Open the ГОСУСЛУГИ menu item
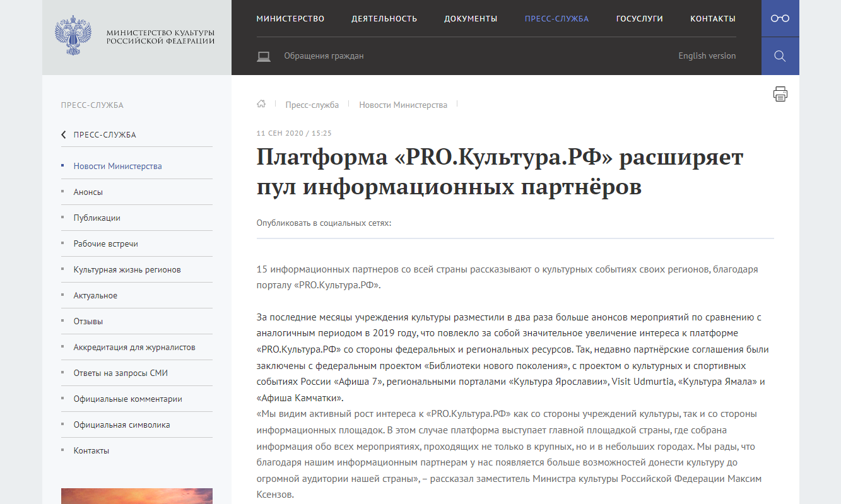Viewport: 841px width, 504px height. point(639,18)
